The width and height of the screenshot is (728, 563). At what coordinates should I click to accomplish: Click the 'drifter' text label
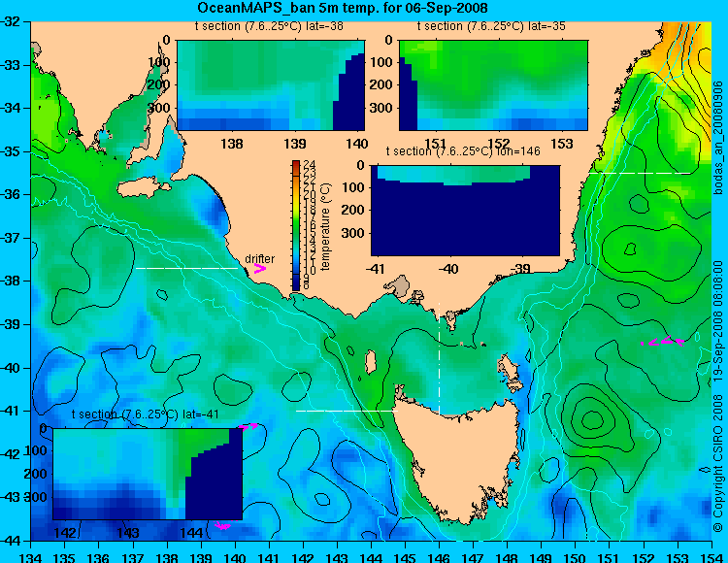[x=259, y=258]
